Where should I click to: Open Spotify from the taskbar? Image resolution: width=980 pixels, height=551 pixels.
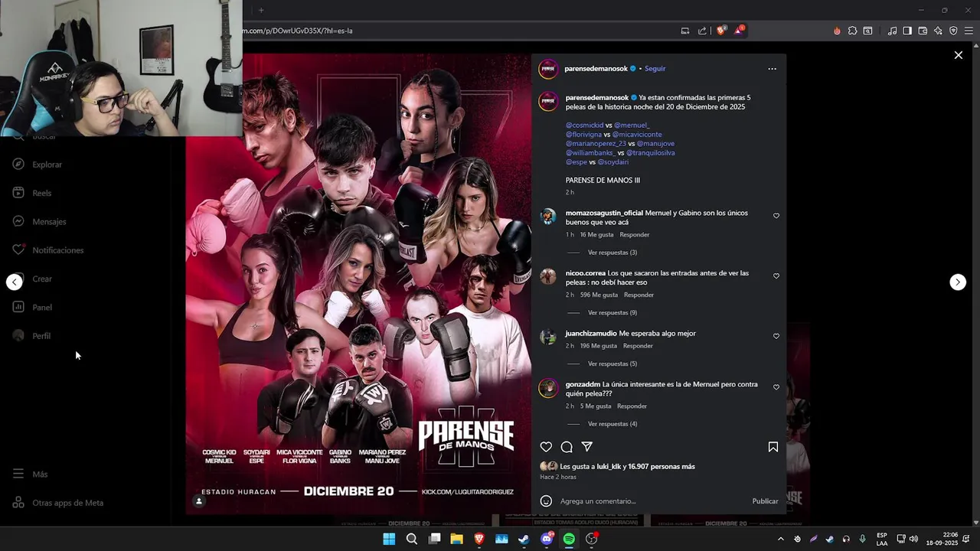point(569,539)
